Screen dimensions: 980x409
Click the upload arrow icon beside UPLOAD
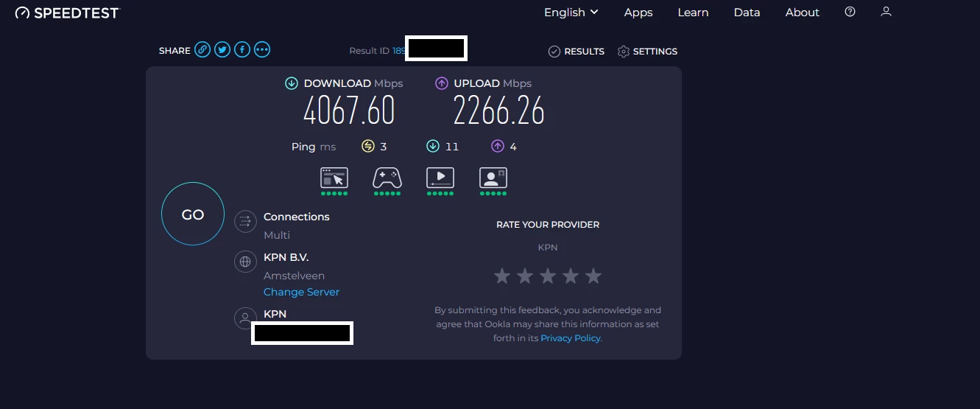(442, 83)
